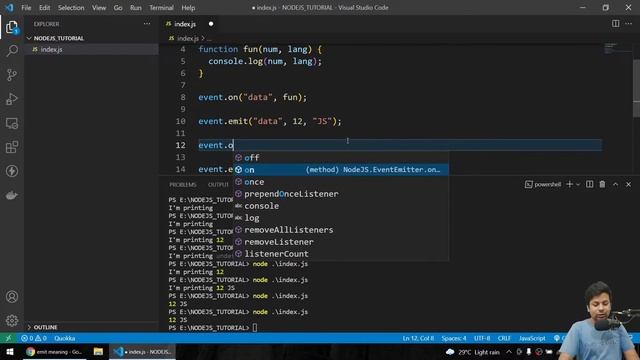Viewport: 640px width, 360px height.
Task: Click the editor minimap
Action: (x=617, y=48)
